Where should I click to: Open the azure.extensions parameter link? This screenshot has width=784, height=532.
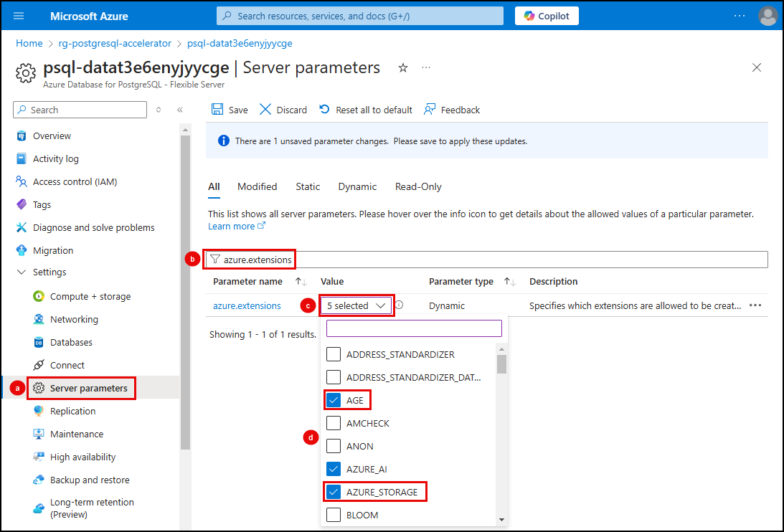pos(247,305)
